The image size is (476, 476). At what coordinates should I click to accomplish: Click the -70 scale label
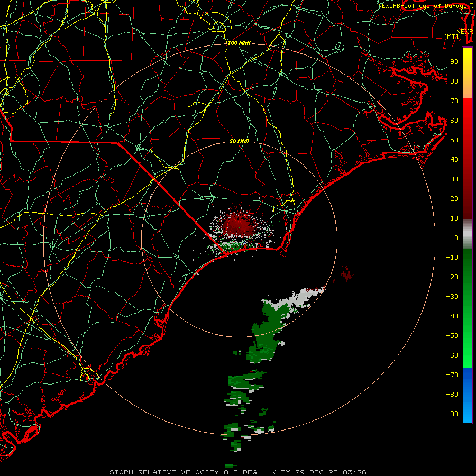coord(452,375)
